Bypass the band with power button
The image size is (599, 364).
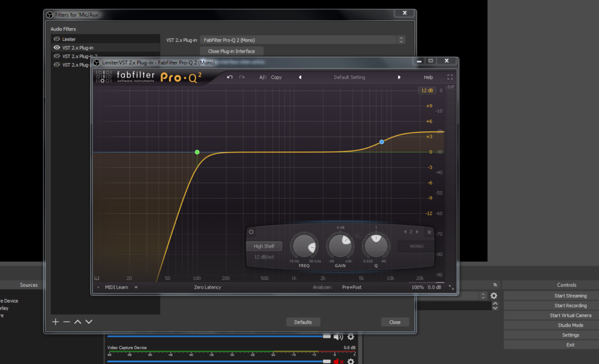point(251,231)
